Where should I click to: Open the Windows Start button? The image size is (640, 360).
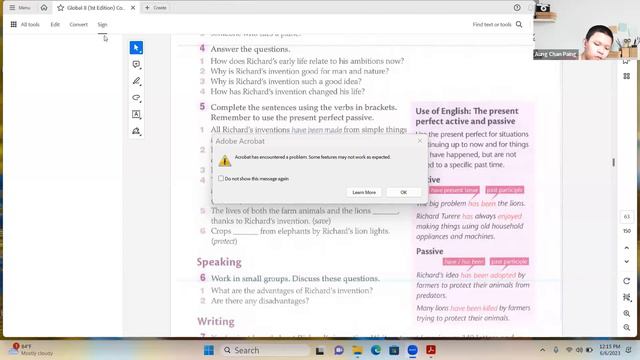tap(209, 350)
